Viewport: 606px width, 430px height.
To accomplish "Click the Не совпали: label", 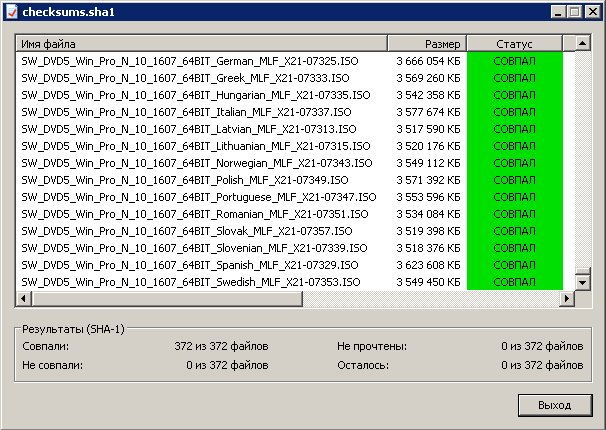I will [53, 365].
